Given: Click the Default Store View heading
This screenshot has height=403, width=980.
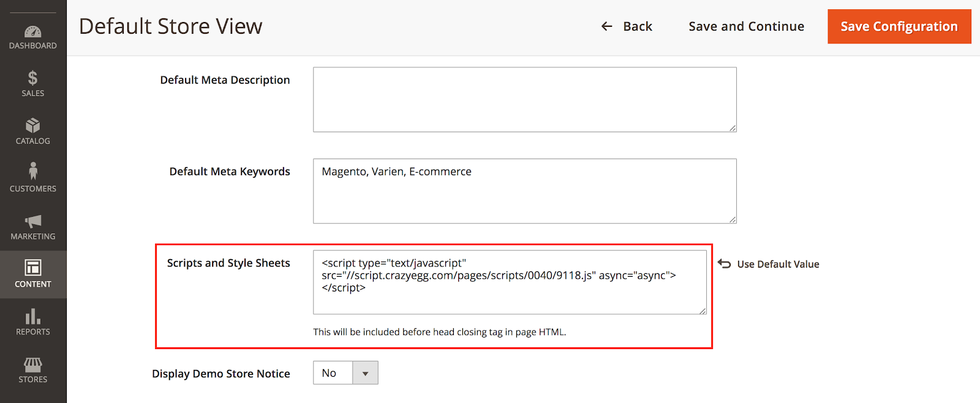Looking at the screenshot, I should coord(171,26).
